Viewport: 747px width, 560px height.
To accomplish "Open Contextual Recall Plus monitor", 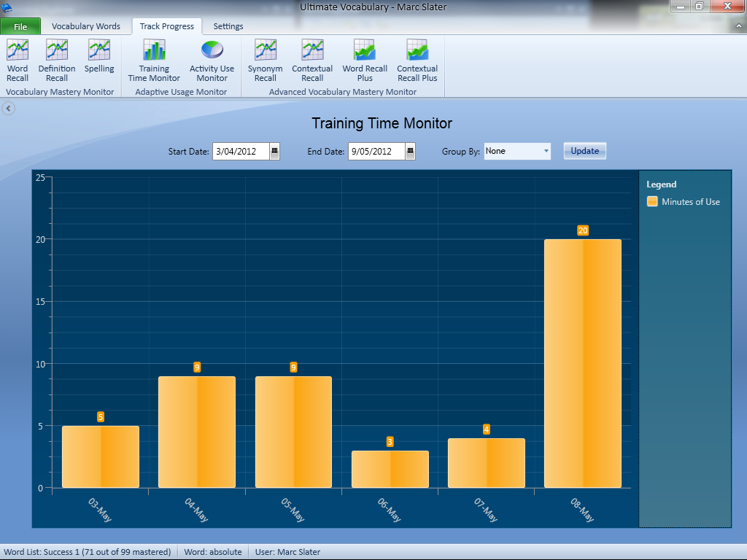I will point(417,60).
